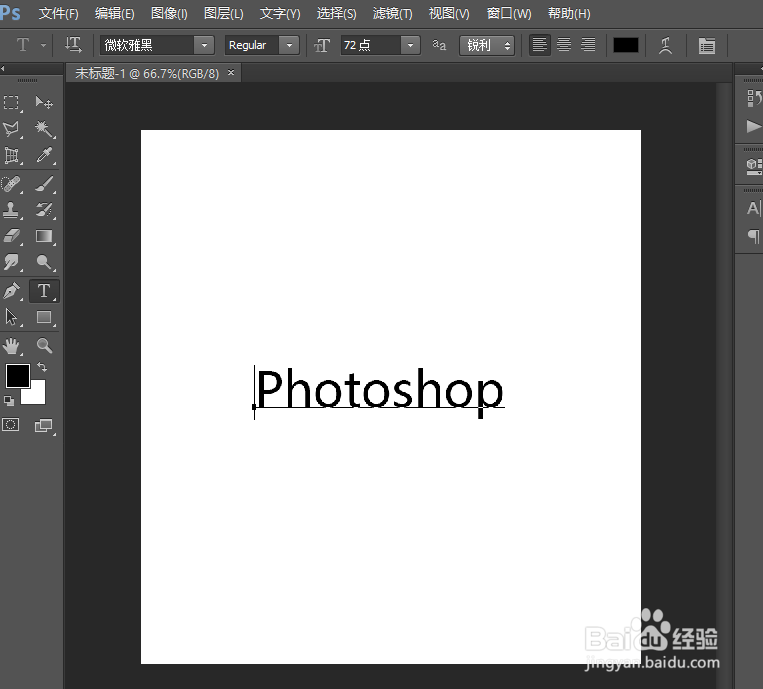Viewport: 763px width, 689px height.
Task: Open the Create Warped Text dialog
Action: (x=665, y=46)
